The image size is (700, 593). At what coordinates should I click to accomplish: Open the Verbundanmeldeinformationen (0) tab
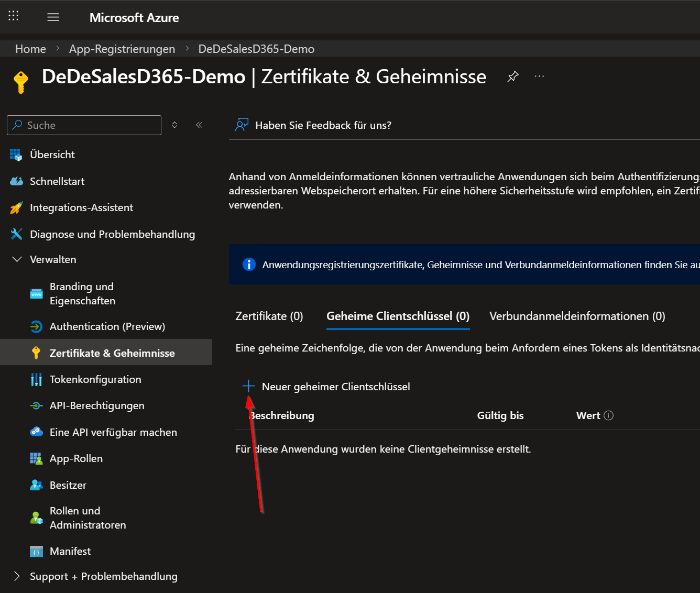[577, 316]
